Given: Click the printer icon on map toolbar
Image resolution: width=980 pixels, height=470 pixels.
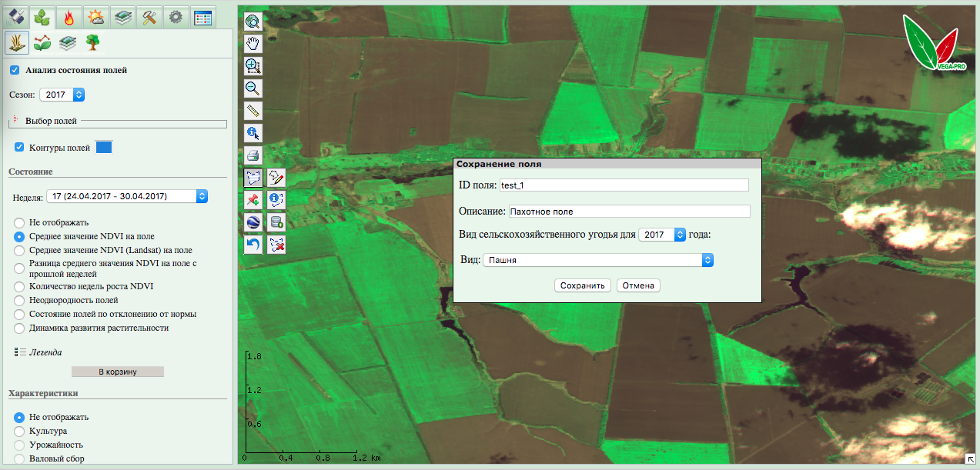Looking at the screenshot, I should [253, 155].
